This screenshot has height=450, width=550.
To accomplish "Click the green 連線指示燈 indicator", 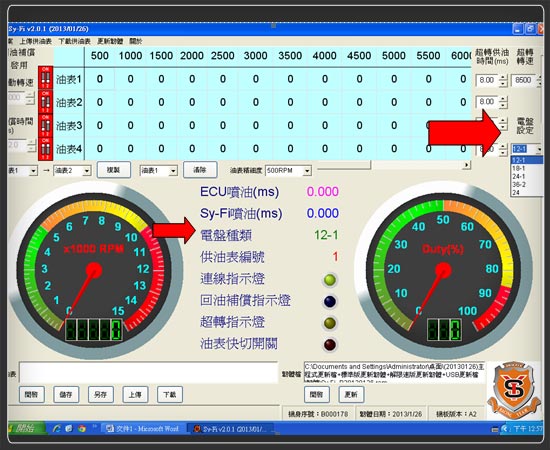I will click(x=330, y=280).
